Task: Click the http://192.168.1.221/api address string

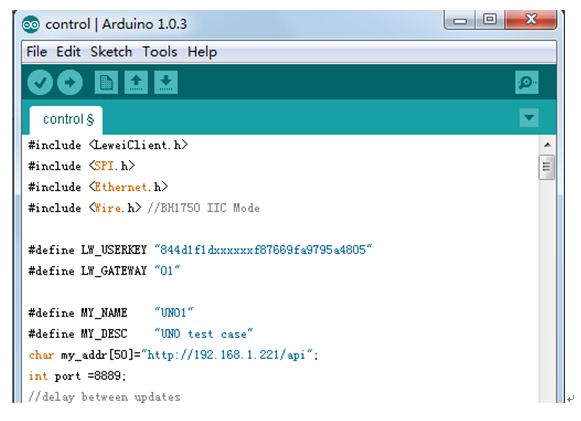Action: (228, 355)
